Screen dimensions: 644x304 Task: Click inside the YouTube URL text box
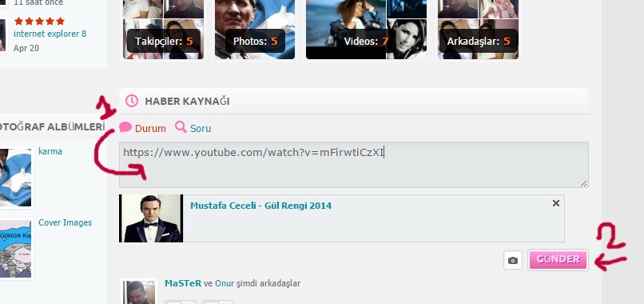click(354, 165)
